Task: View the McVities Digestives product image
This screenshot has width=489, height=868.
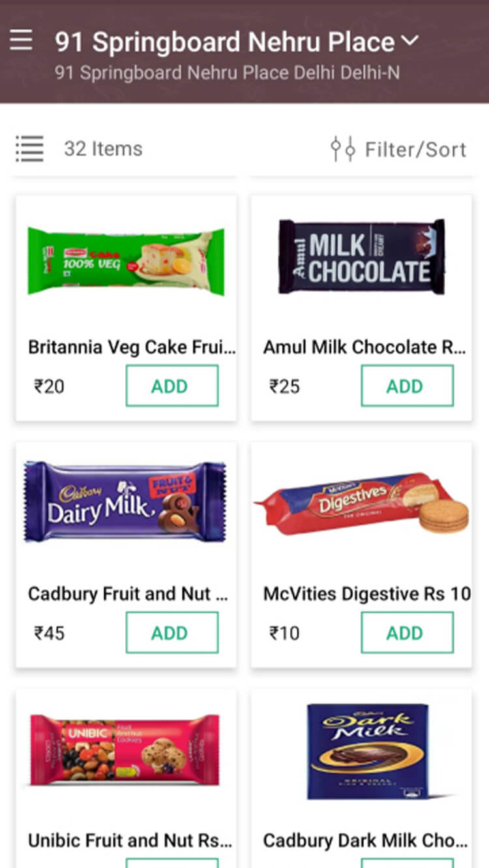Action: pos(362,504)
